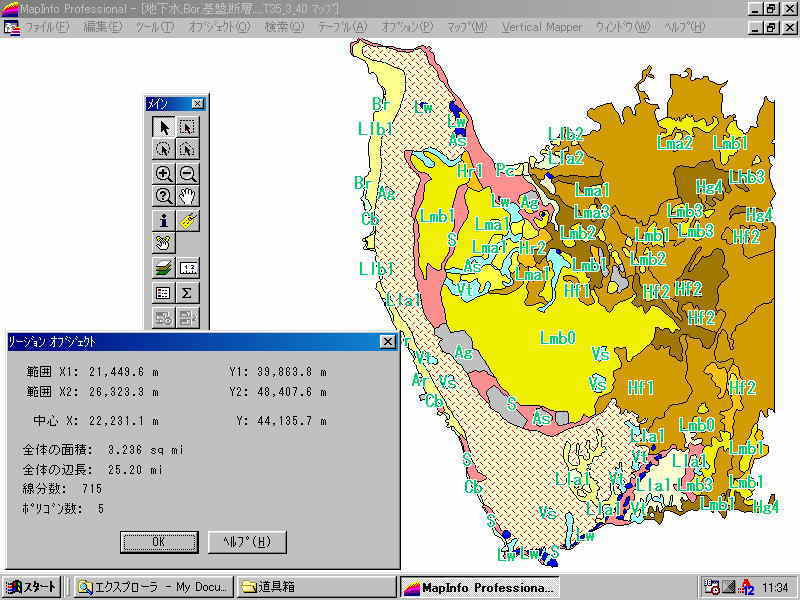The width and height of the screenshot is (800, 600).
Task: Click the ヘルプ(H) button in the dialog
Action: coord(247,542)
